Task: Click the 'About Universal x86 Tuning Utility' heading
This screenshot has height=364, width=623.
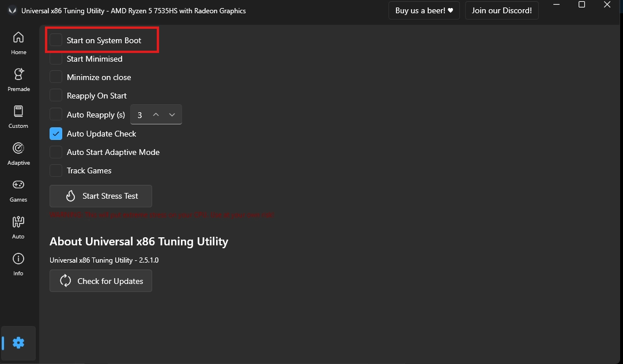Action: point(139,241)
